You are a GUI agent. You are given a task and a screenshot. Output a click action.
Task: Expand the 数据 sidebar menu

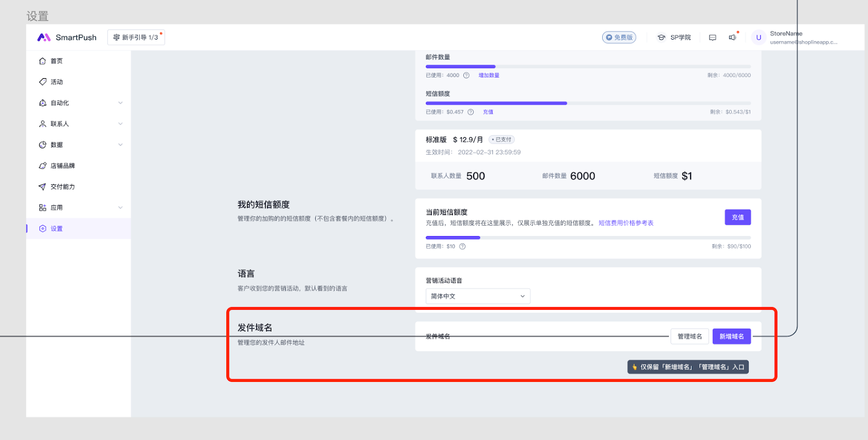[x=120, y=145]
